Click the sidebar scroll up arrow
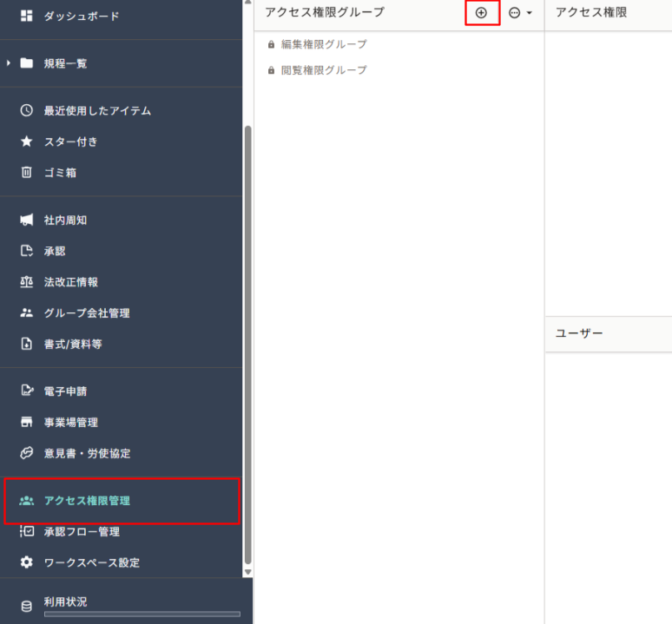 point(247,2)
